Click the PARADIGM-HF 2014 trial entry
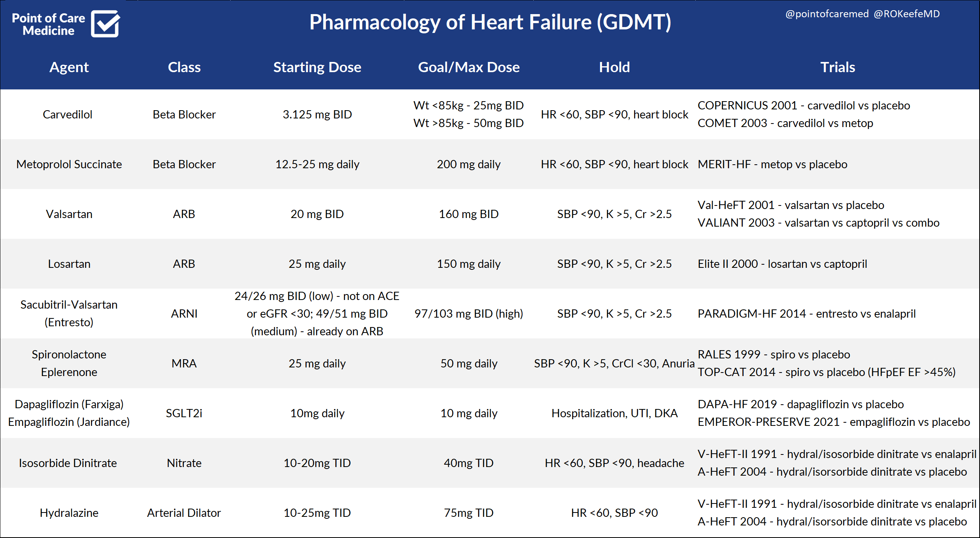 click(806, 314)
